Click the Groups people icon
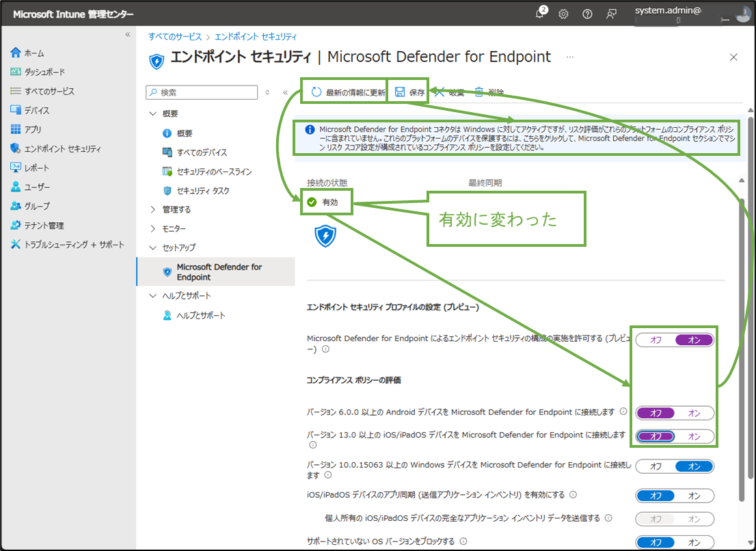The image size is (756, 551). [16, 206]
